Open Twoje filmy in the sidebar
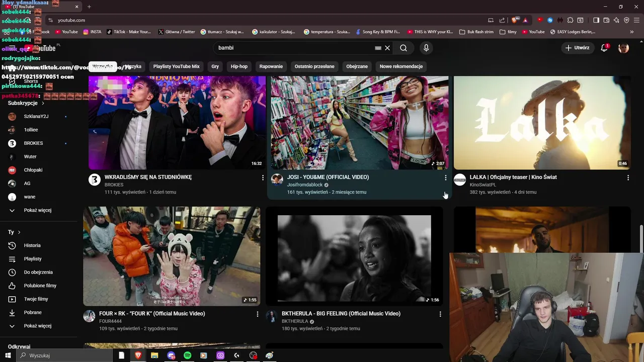The height and width of the screenshot is (362, 644). (38, 299)
